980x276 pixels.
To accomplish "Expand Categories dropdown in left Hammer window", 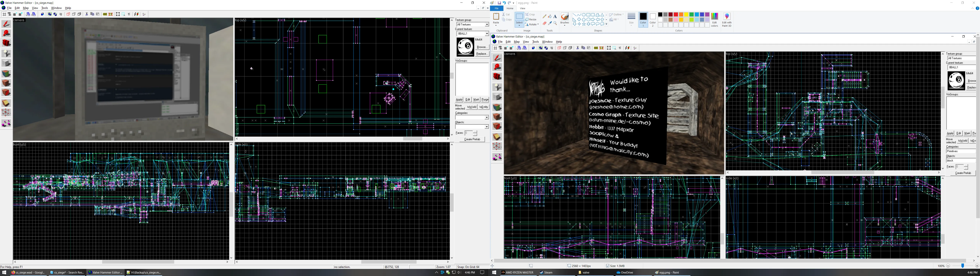I will [487, 117].
